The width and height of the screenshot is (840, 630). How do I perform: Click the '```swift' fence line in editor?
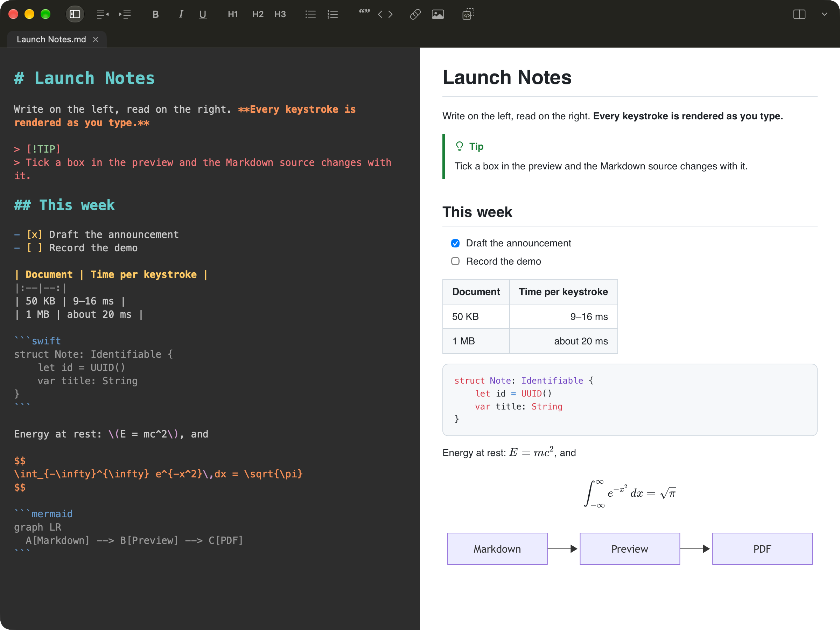click(x=37, y=341)
